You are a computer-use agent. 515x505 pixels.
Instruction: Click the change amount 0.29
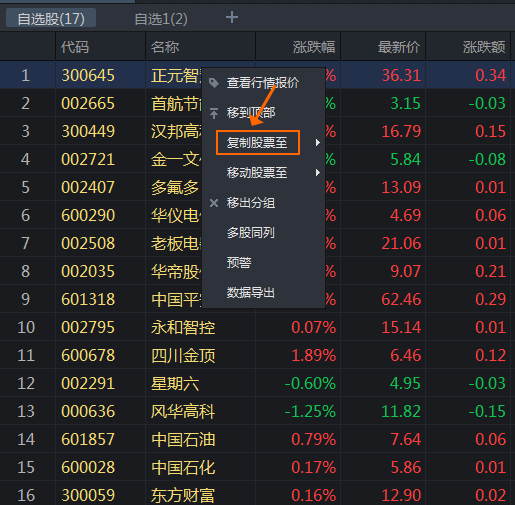(491, 299)
